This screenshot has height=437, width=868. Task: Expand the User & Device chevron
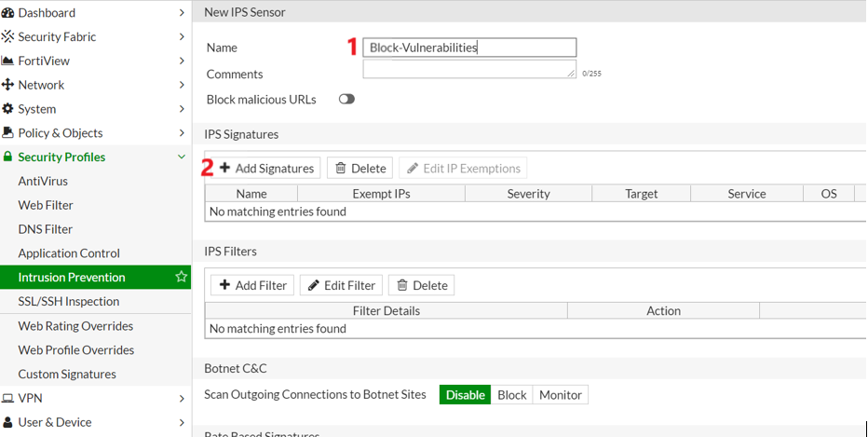click(x=182, y=422)
